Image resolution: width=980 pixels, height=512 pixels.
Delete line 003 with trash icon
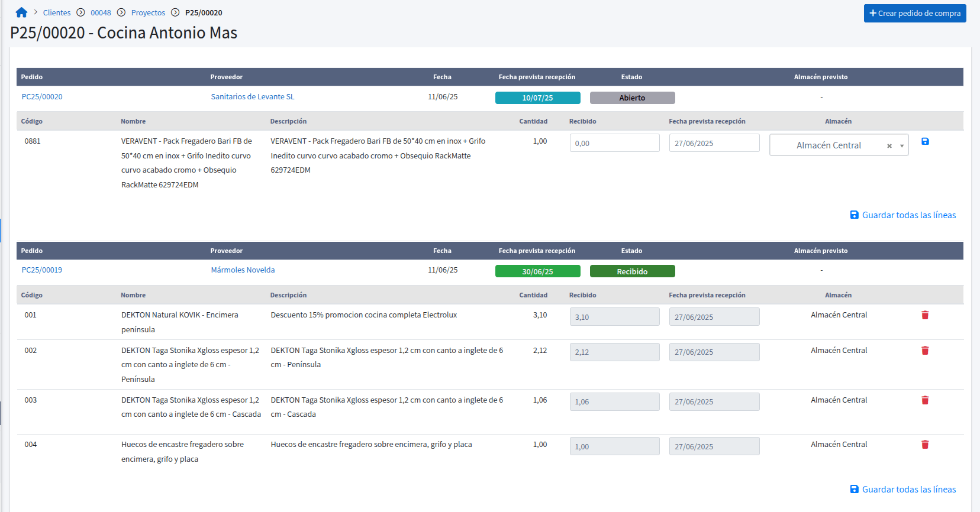(925, 400)
